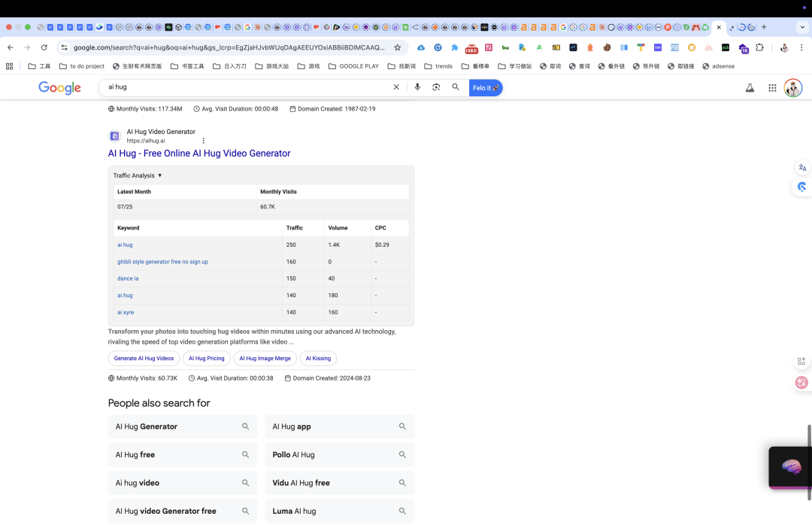Open the 工具 bookmarks folder
812x525 pixels.
tap(39, 66)
